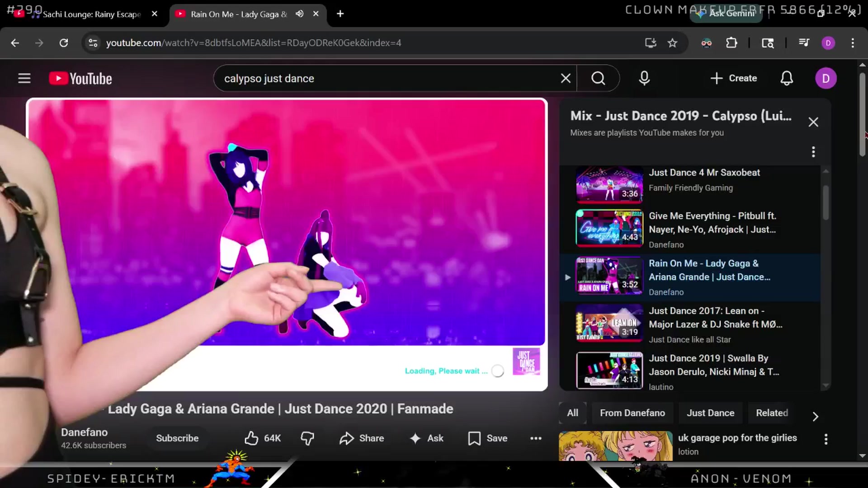The image size is (868, 488).
Task: Open options for uk garage pop video
Action: coord(826,439)
